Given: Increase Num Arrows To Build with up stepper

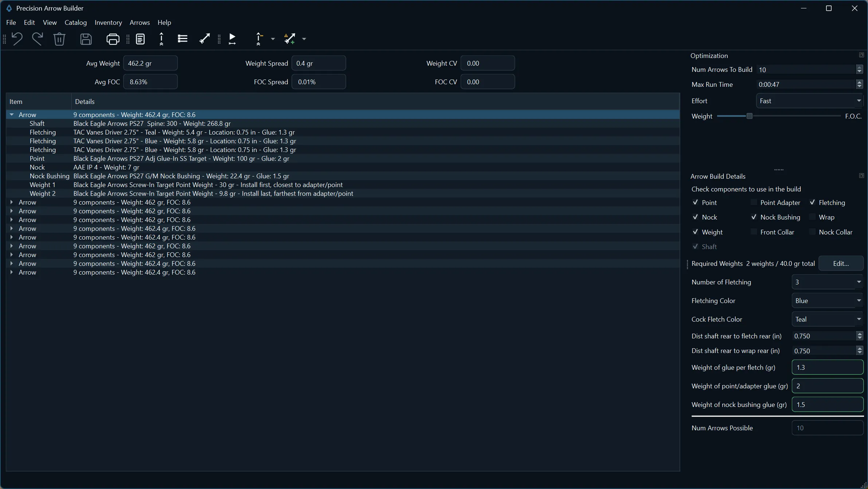Looking at the screenshot, I should pos(860,67).
